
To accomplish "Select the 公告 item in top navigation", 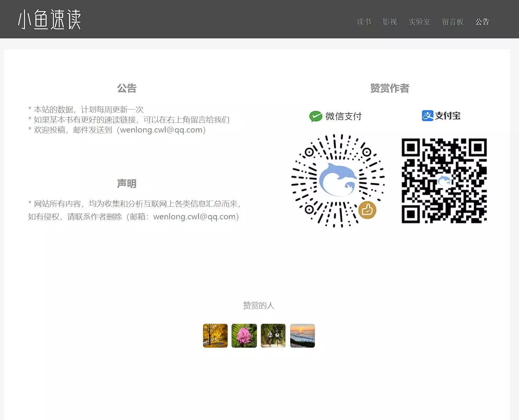I will pos(482,22).
